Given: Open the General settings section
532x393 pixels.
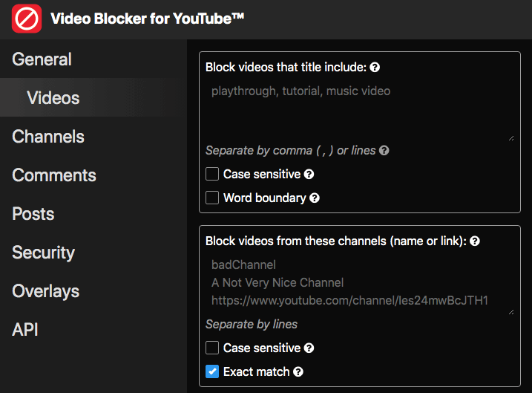Looking at the screenshot, I should pos(42,59).
